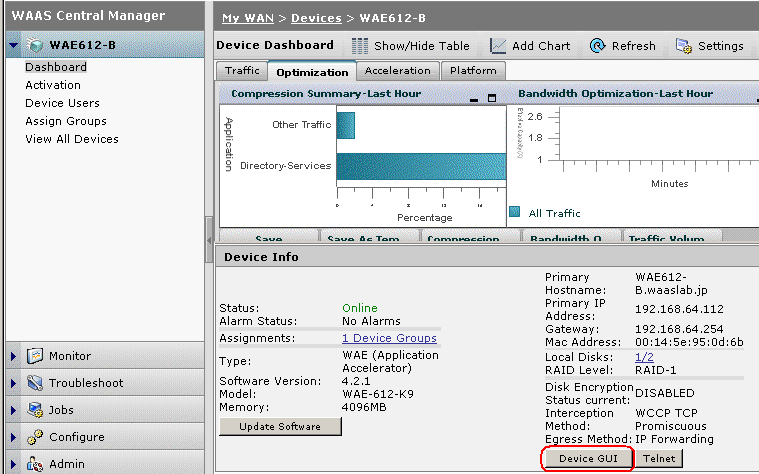The width and height of the screenshot is (759, 474).
Task: Click the RAID-1 level value
Action: click(x=655, y=370)
